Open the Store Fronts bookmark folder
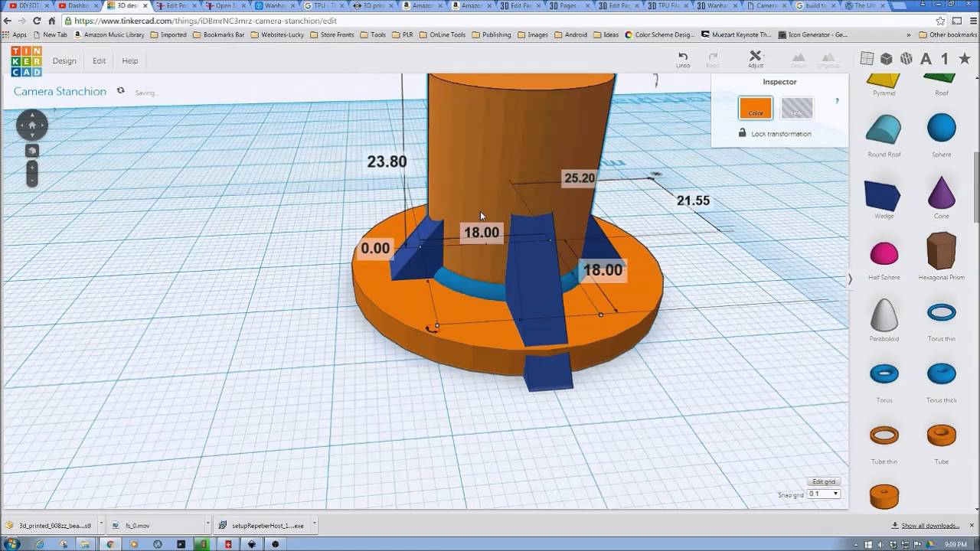980x551 pixels. click(x=332, y=34)
